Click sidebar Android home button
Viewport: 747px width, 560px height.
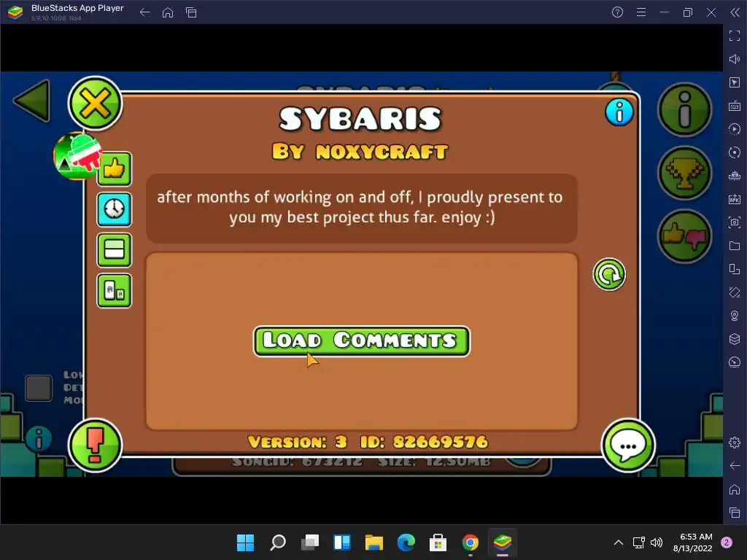coord(735,489)
